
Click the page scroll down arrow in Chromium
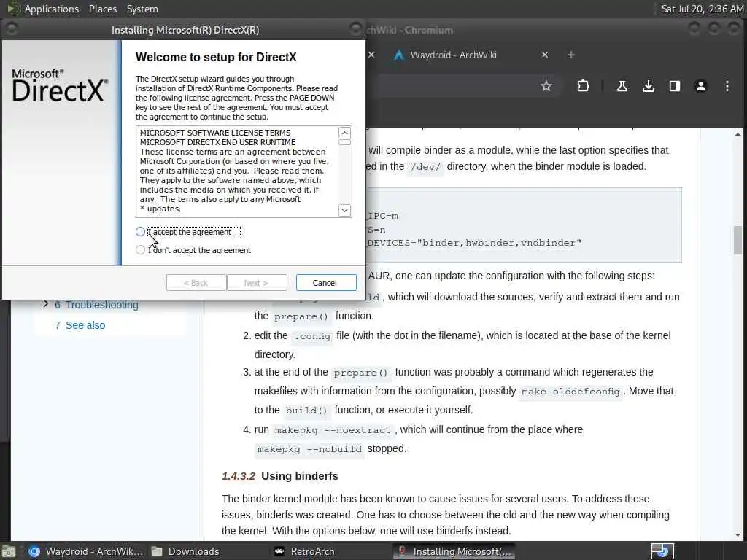(738, 534)
